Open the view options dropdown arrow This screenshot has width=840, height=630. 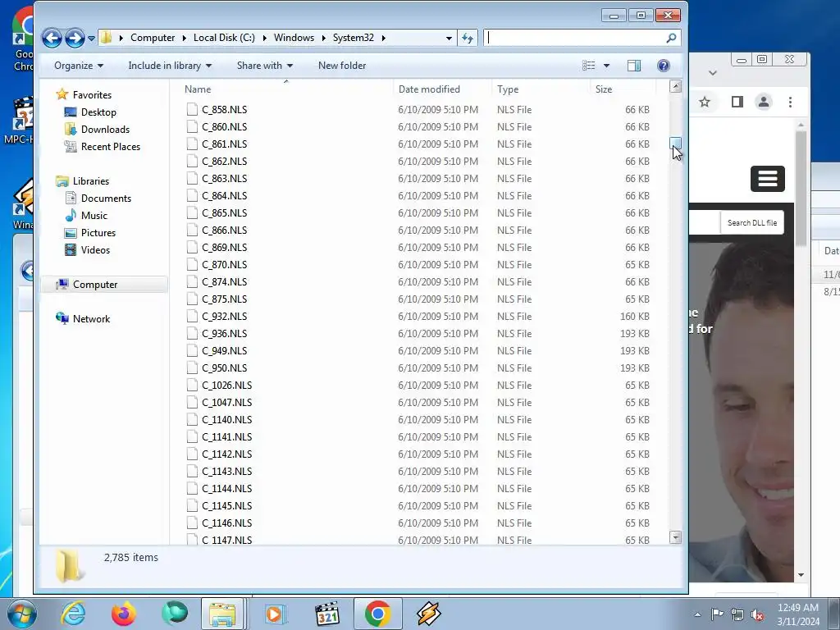point(606,66)
